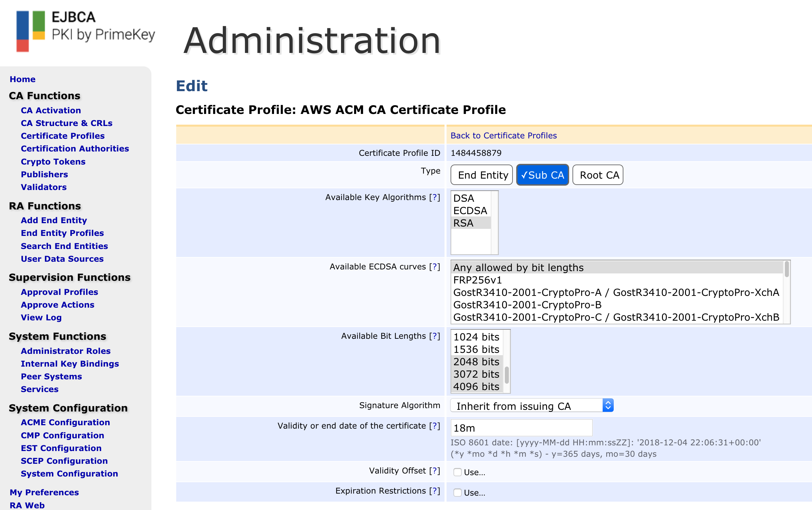Enable the Expiration Restrictions Use checkbox
Image resolution: width=812 pixels, height=510 pixels.
tap(457, 493)
